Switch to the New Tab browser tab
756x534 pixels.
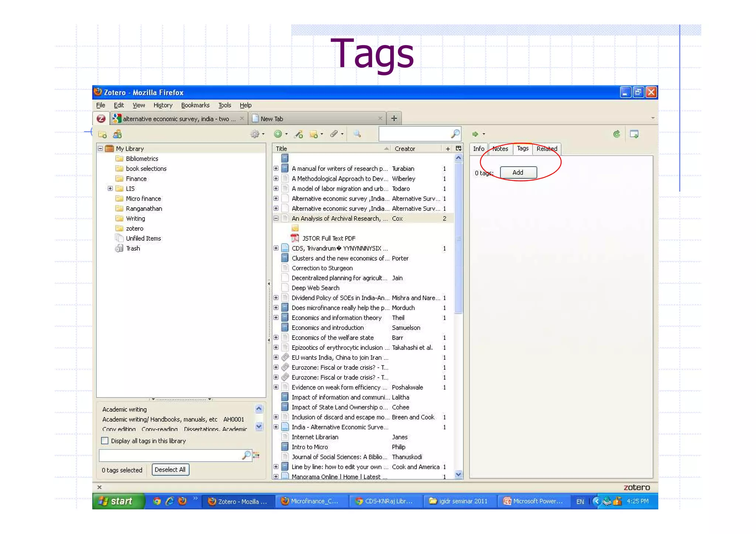click(x=317, y=119)
